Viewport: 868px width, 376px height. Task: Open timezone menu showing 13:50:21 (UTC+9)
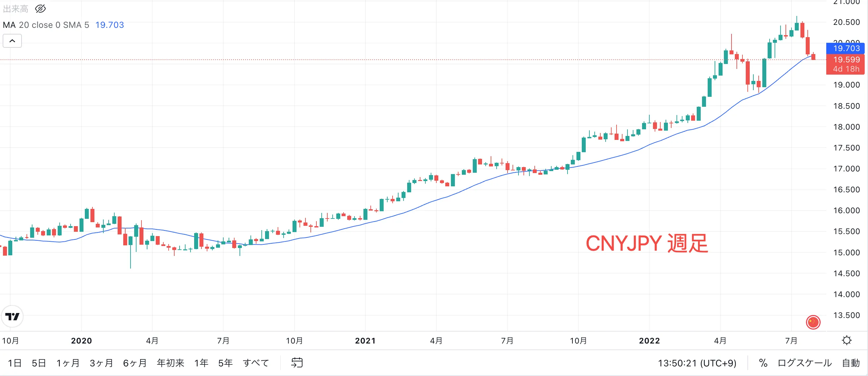[697, 363]
